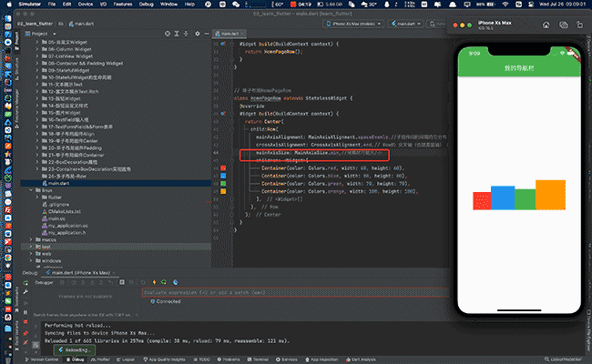Expand the 06-Column Widget folder
This screenshot has width=592, height=364.
click(37, 49)
